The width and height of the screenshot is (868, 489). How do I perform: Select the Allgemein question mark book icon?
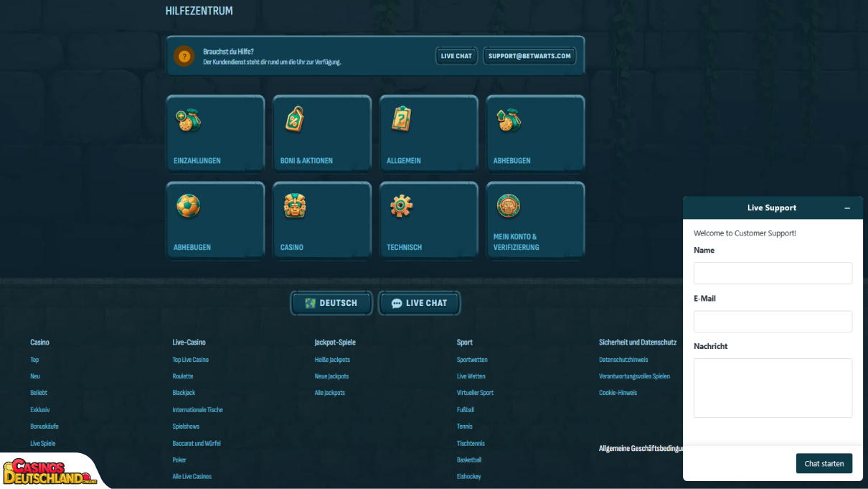[402, 119]
